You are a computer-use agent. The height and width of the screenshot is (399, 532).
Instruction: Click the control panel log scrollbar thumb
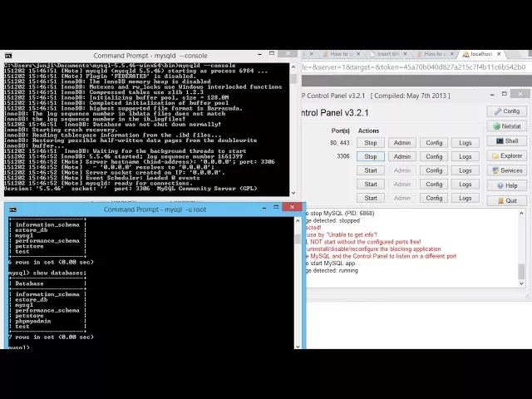pos(521,272)
